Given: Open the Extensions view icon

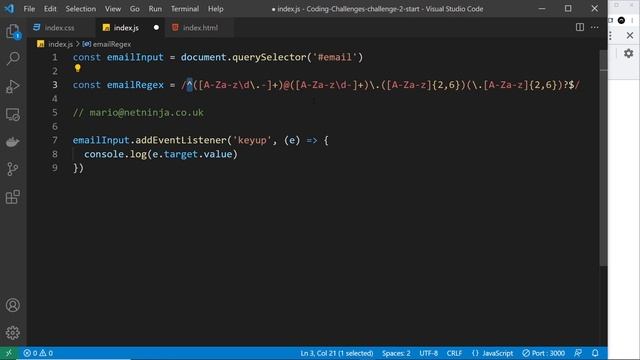Looking at the screenshot, I should [x=13, y=197].
